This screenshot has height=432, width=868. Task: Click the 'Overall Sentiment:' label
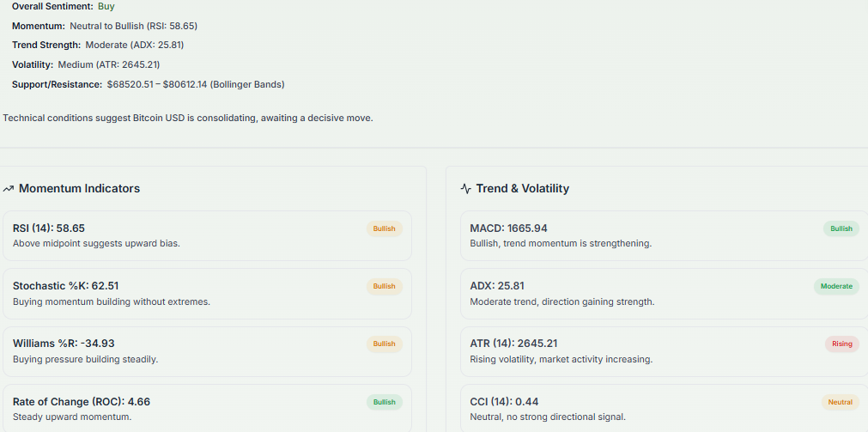pos(52,7)
